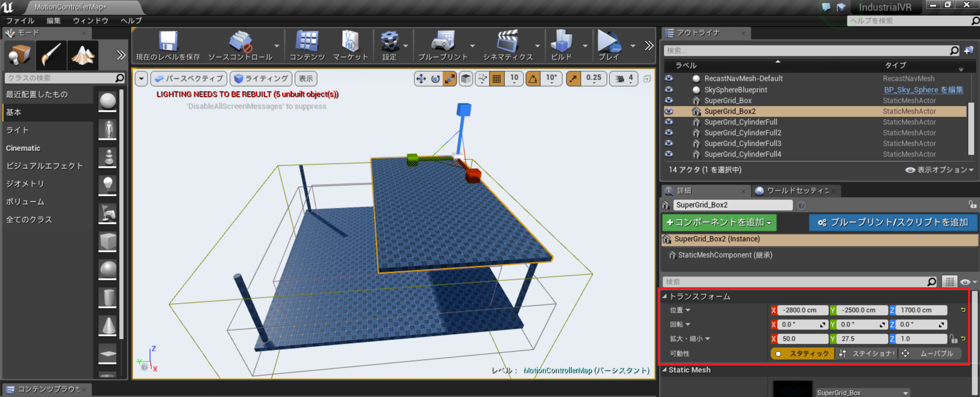Open the Show viewport options button

point(305,79)
